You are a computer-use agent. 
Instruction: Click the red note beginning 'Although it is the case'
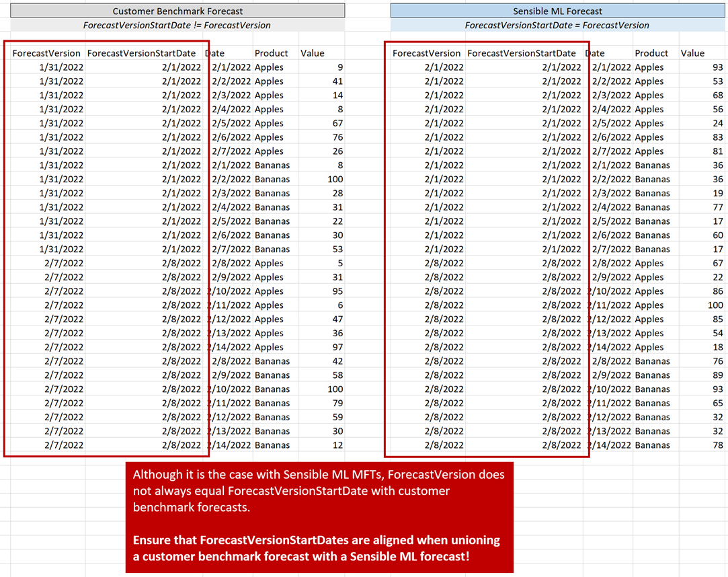tap(319, 517)
